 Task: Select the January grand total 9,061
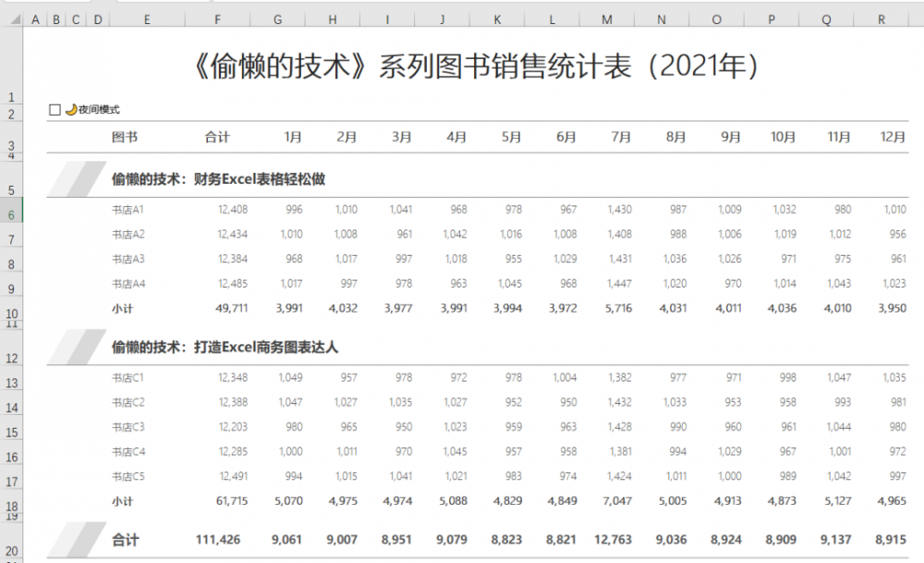pyautogui.click(x=286, y=540)
